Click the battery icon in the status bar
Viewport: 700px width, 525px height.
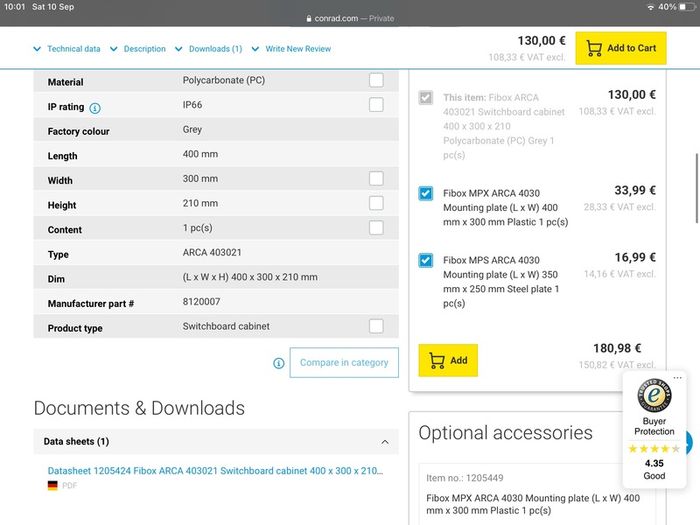[687, 7]
